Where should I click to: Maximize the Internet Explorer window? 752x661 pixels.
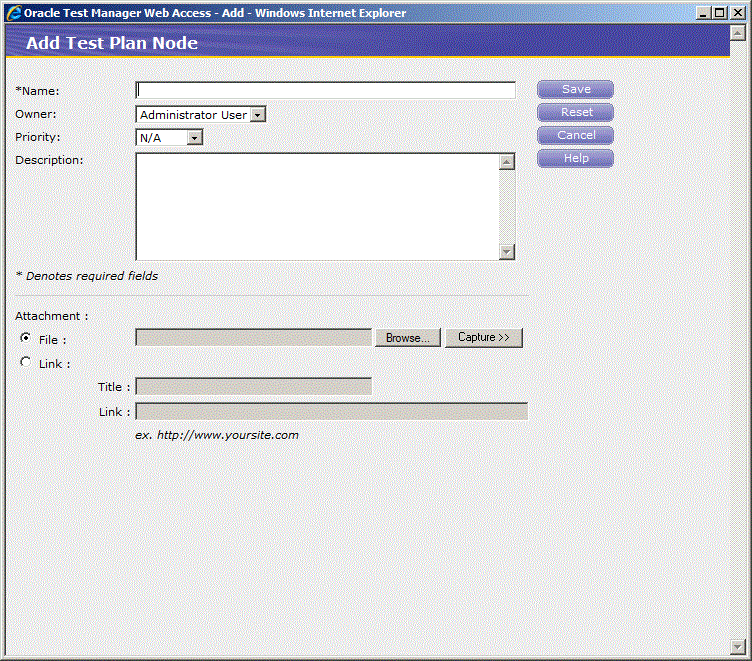pos(720,13)
